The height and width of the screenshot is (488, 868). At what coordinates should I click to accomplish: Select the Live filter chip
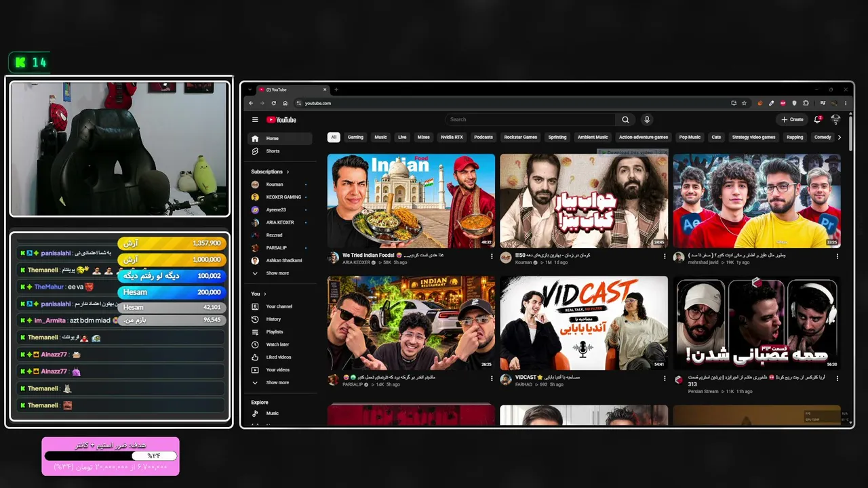pyautogui.click(x=402, y=137)
